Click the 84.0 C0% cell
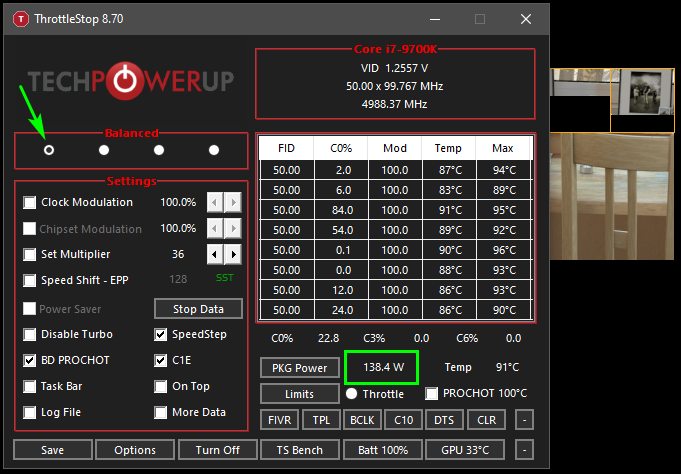681x474 pixels. pyautogui.click(x=341, y=210)
